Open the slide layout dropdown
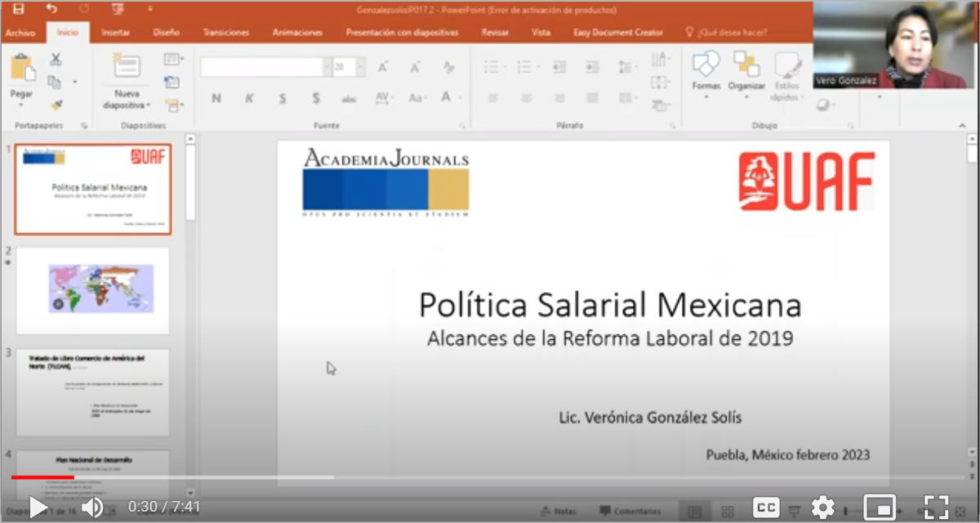 click(x=172, y=59)
